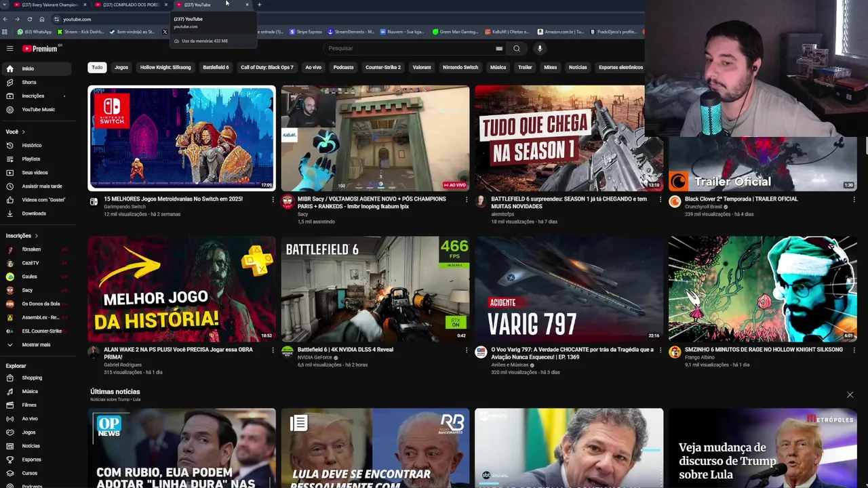
Task: Open Histórico in the sidebar
Action: [x=37, y=145]
